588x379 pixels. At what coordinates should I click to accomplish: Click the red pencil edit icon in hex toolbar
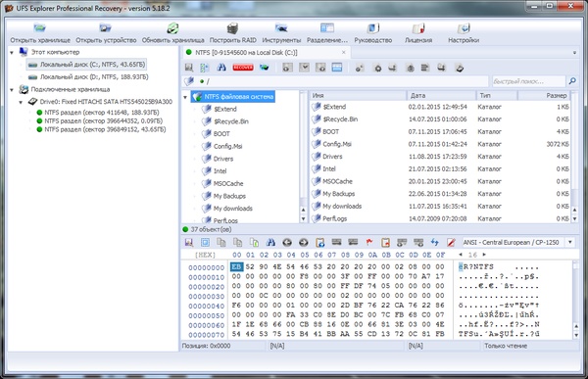(451, 243)
